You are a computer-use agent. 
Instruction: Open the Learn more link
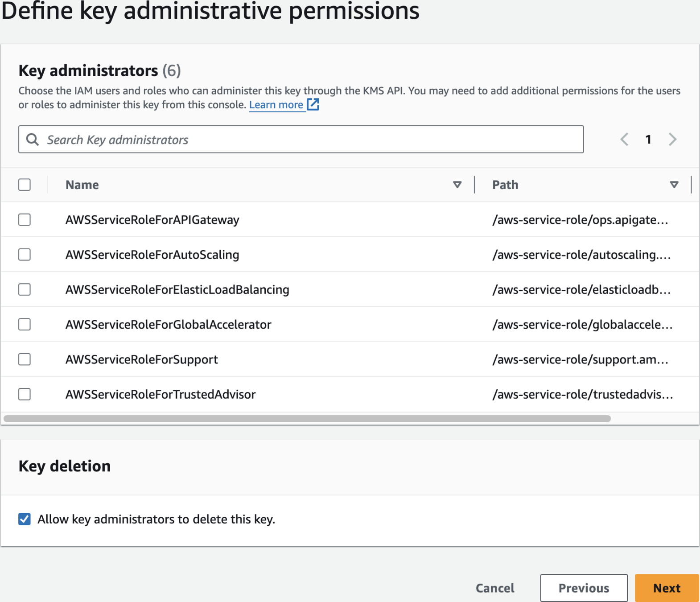[x=276, y=105]
